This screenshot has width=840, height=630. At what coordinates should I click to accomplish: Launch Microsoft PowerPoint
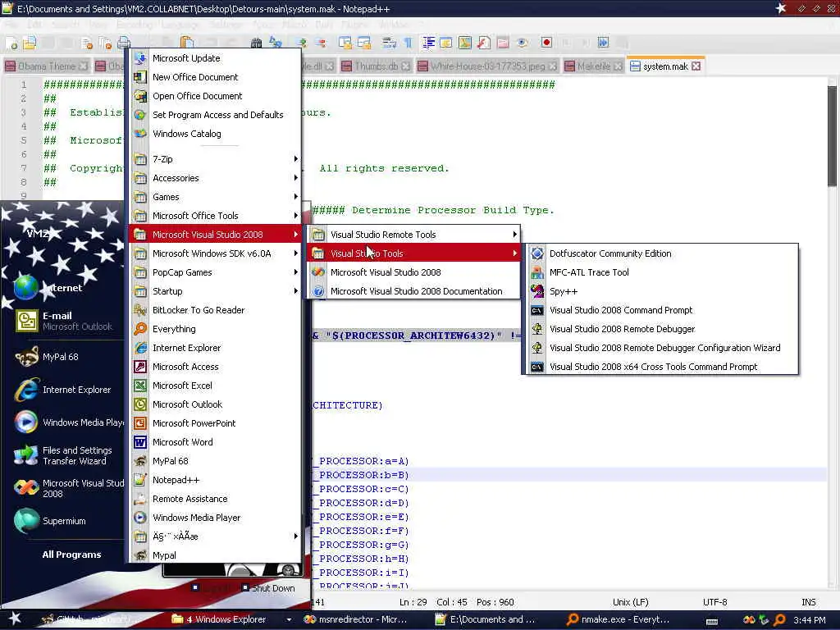coord(214,423)
